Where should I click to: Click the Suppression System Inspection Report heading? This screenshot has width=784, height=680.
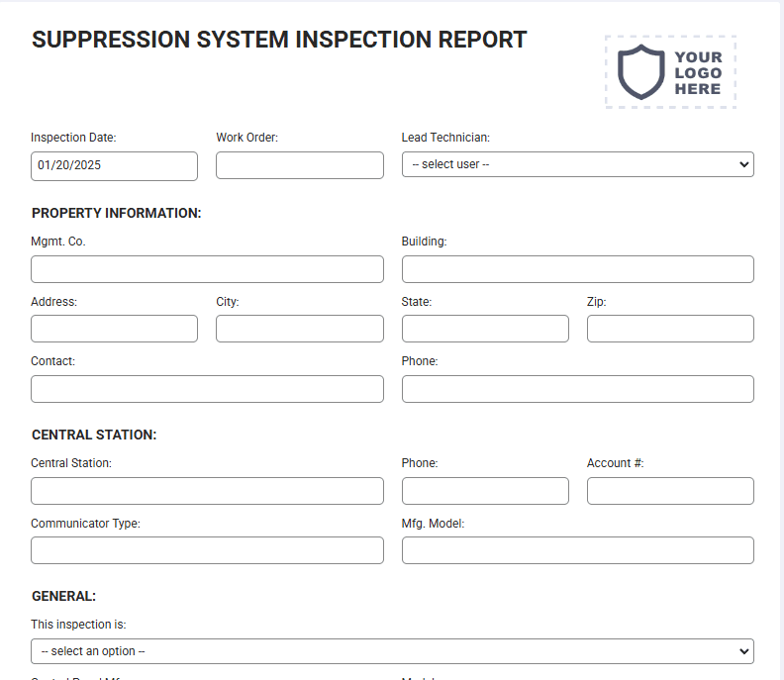click(279, 40)
